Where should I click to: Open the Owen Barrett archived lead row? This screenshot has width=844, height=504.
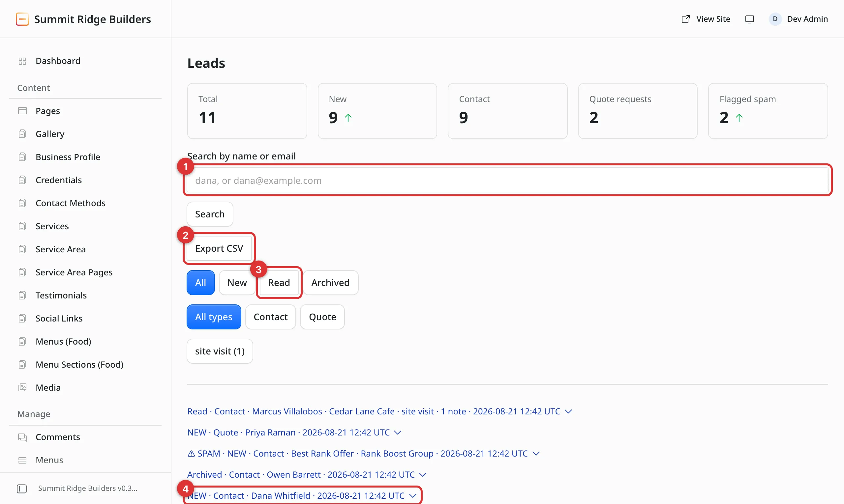pos(307,475)
